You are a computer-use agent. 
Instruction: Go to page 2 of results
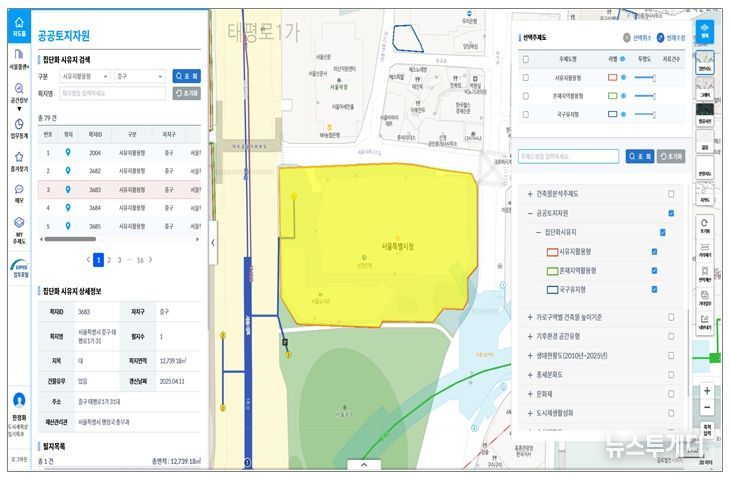[109, 259]
